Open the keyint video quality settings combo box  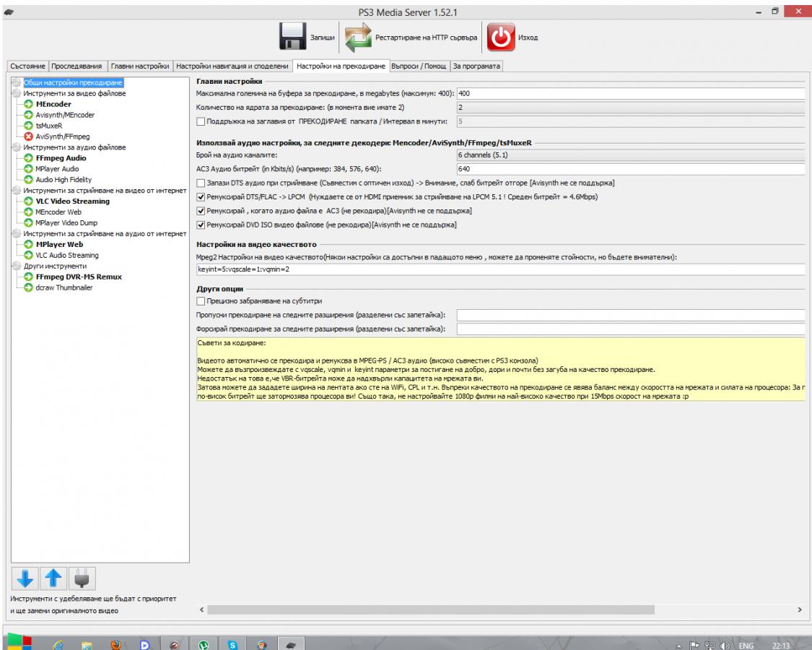click(498, 269)
